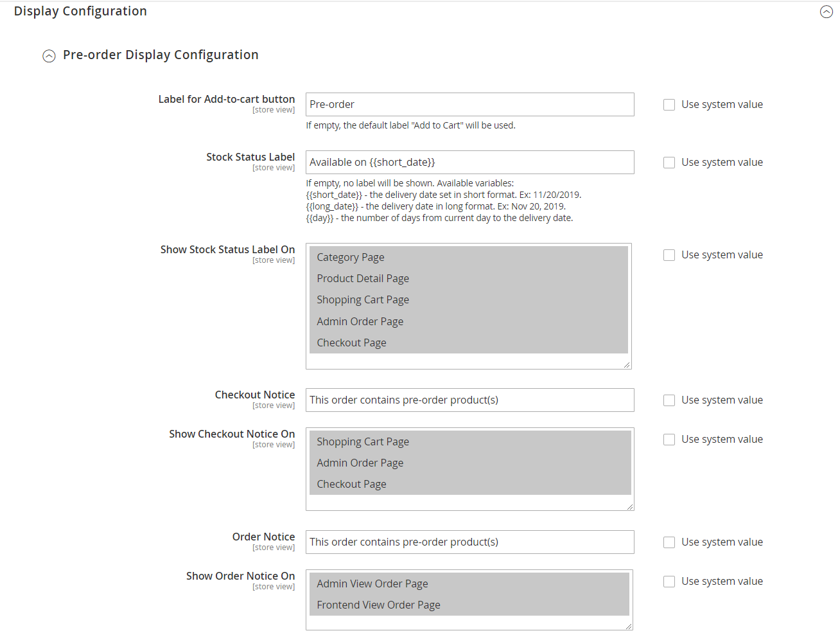Tick Use system value for Show Stock Status Label On
The width and height of the screenshot is (840, 633).
pyautogui.click(x=669, y=255)
